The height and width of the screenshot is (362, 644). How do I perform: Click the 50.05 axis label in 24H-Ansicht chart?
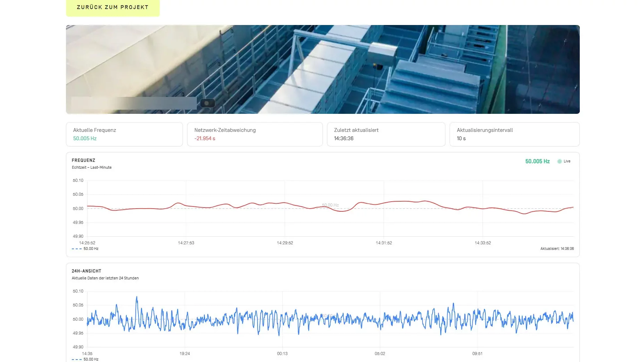tap(78, 305)
